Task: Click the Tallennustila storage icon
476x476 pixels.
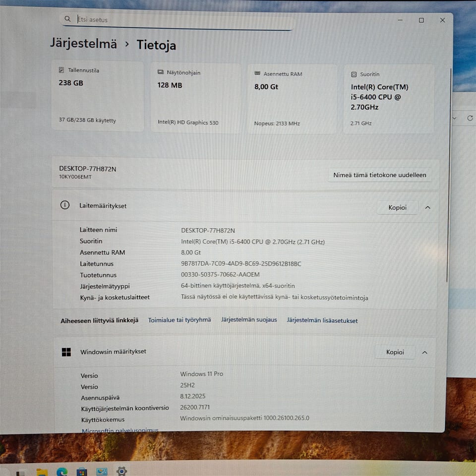Action: pyautogui.click(x=61, y=70)
